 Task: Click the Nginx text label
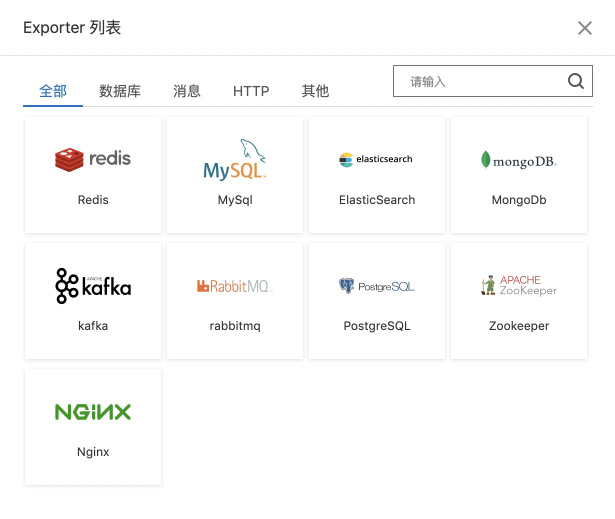point(93,452)
